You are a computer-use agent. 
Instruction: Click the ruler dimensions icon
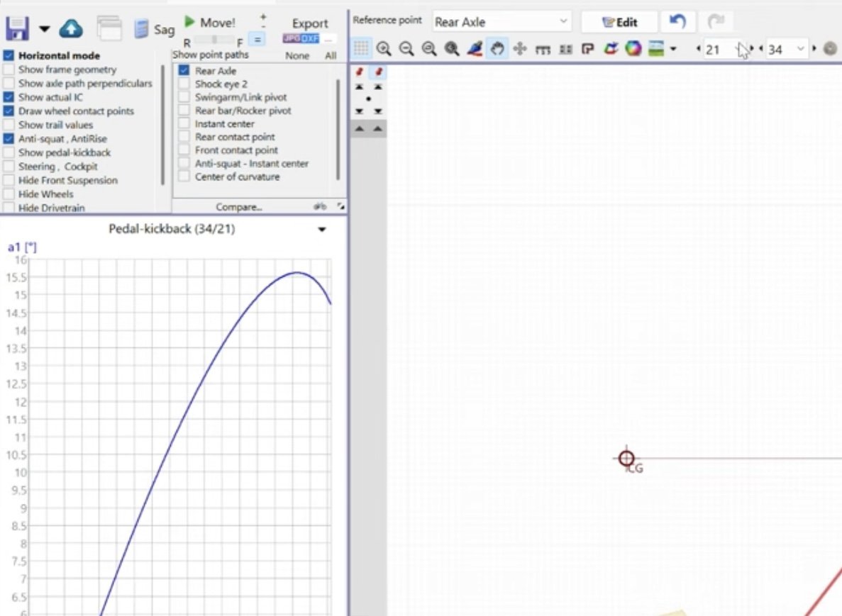[543, 50]
